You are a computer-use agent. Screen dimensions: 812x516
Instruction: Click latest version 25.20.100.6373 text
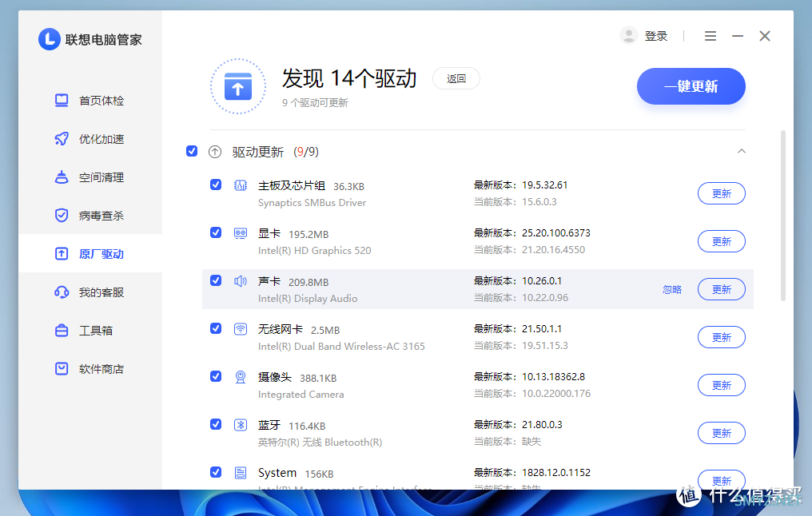pos(556,233)
